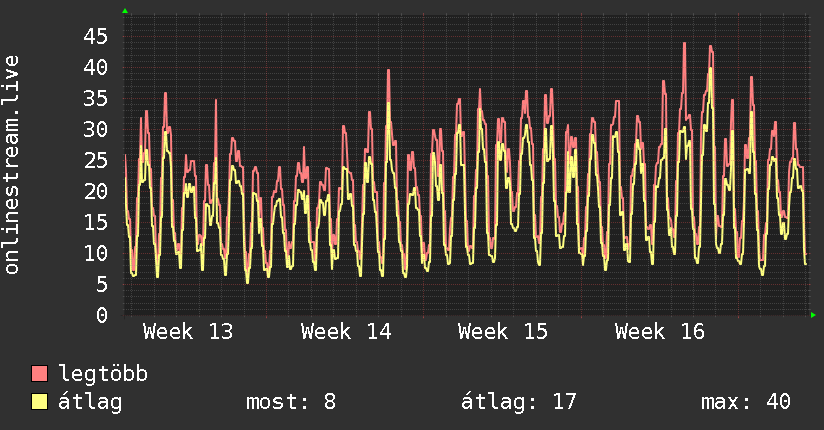Click the 'Week 13' axis label
The width and height of the screenshot is (824, 430).
click(188, 332)
